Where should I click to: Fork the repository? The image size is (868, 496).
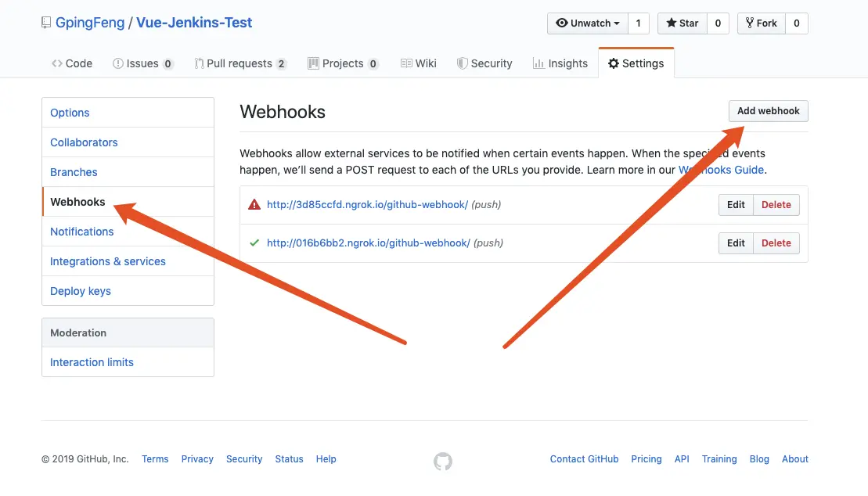click(x=761, y=23)
